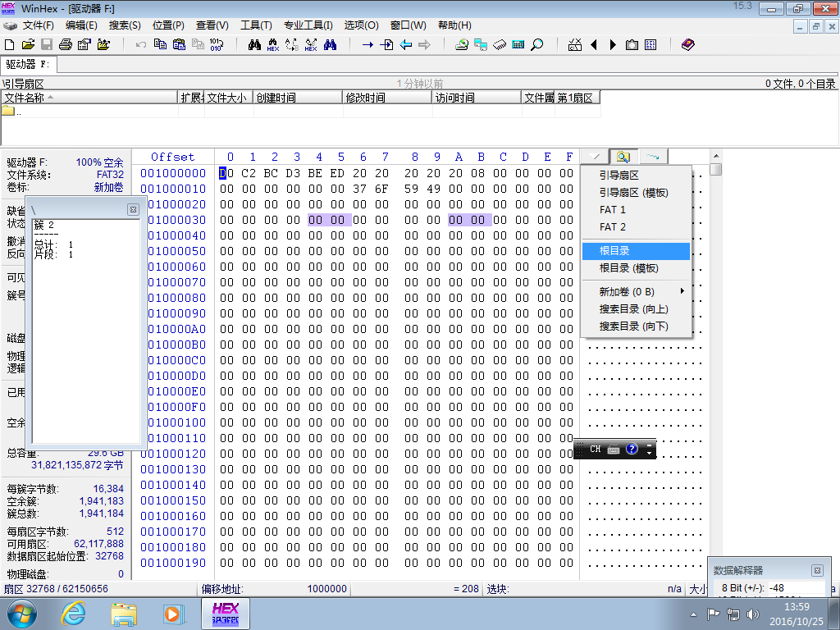Create a new file with toolbar icon
The height and width of the screenshot is (630, 840).
10,45
